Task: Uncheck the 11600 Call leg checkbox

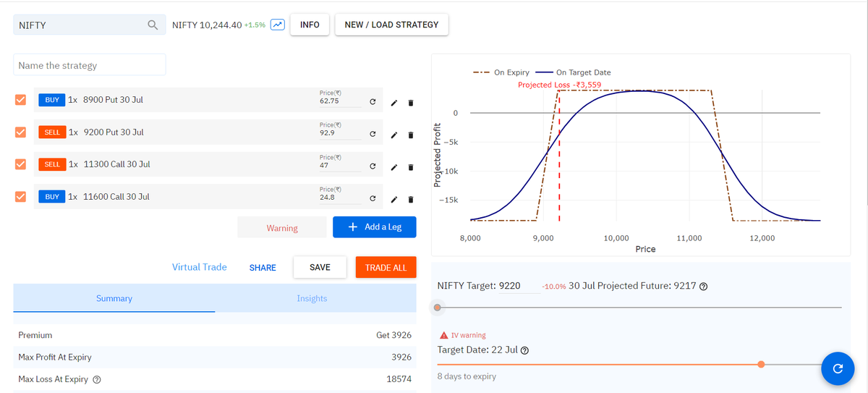Action: [x=20, y=196]
